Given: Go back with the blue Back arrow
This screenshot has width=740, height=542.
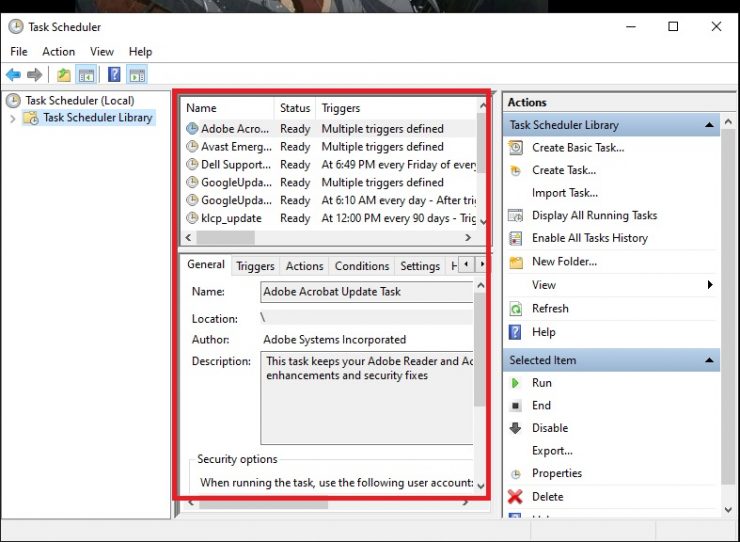Looking at the screenshot, I should [13, 75].
